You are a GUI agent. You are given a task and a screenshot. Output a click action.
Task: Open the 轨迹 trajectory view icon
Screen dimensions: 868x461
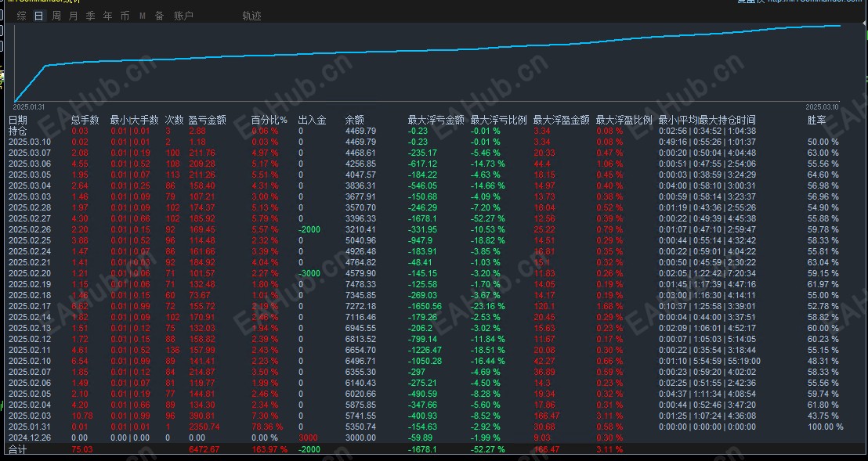(250, 15)
